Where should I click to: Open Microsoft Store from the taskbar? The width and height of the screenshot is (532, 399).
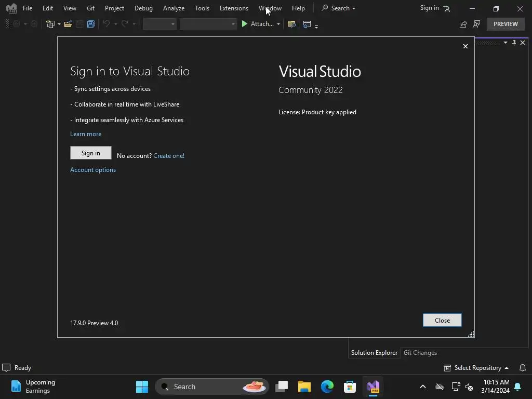click(350, 387)
